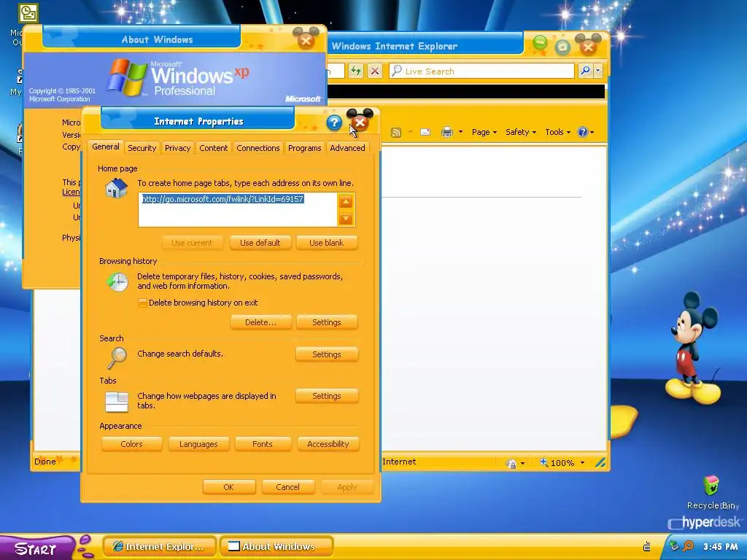This screenshot has width=747, height=560.
Task: Click the RSS feeds icon in IE toolbar
Action: [x=395, y=133]
